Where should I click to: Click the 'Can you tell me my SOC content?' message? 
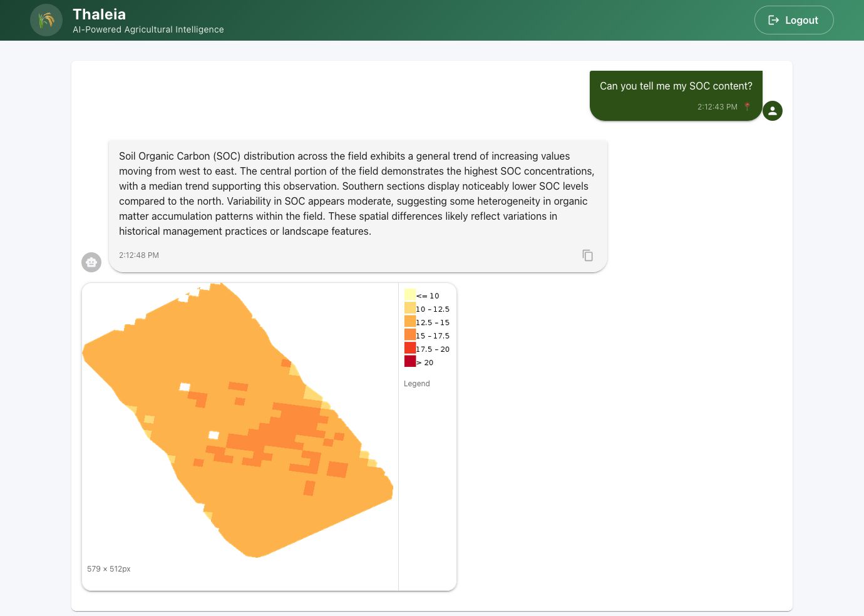point(676,86)
